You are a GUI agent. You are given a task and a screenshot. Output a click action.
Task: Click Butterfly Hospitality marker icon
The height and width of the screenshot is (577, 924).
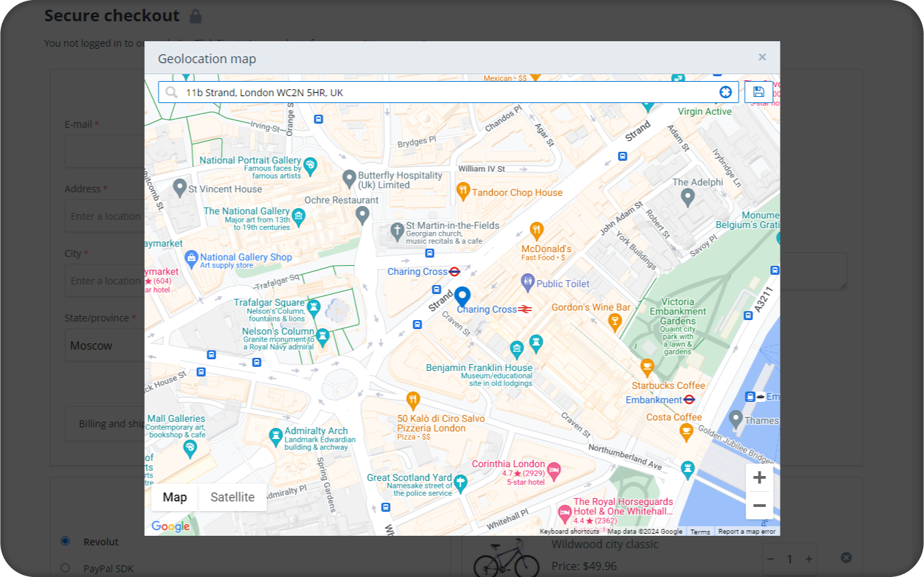point(349,179)
